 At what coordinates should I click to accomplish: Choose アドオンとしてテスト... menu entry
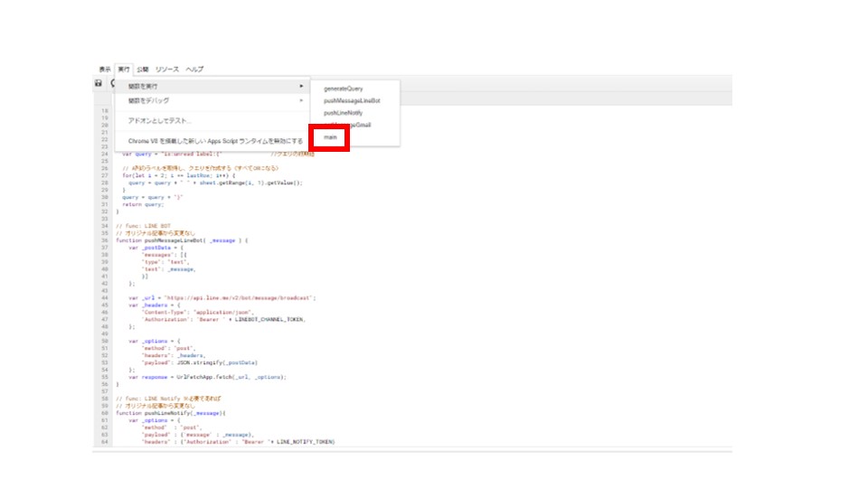(x=160, y=121)
